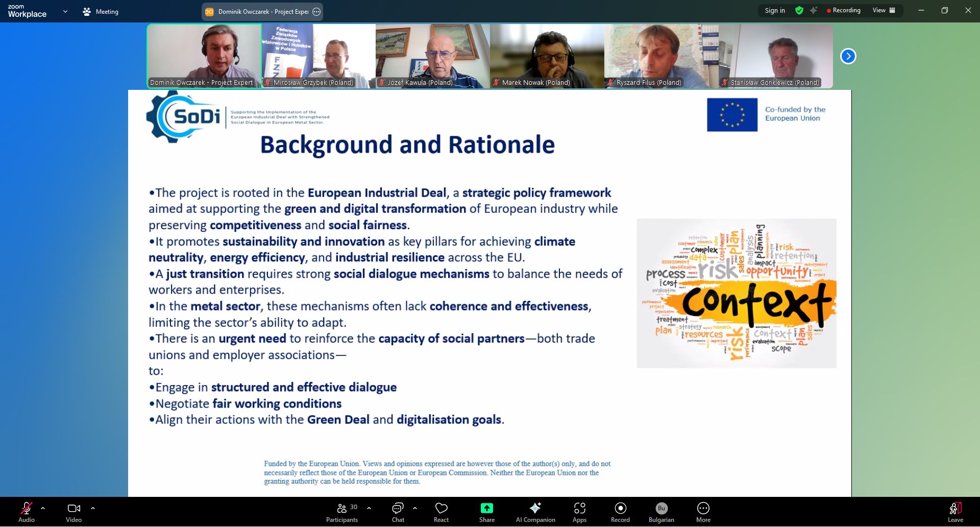Screen dimensions: 980x527
Task: Select Mirosław Grzybek's video thumbnail
Action: pyautogui.click(x=319, y=56)
